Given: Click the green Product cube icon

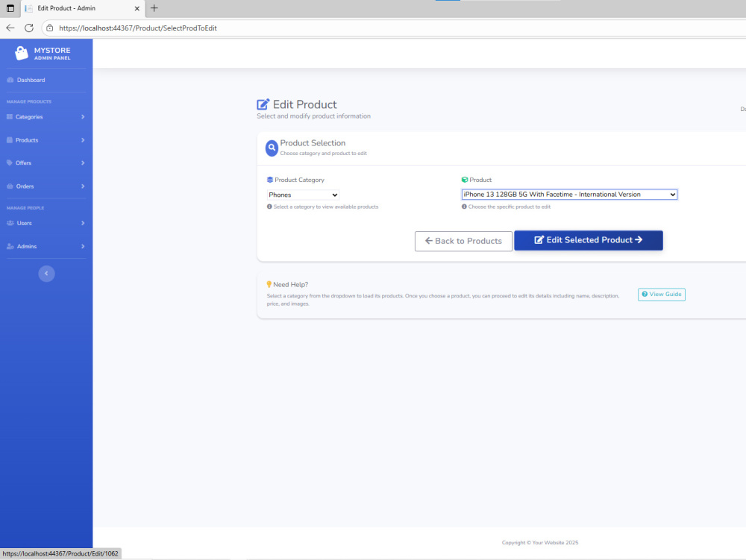Looking at the screenshot, I should coord(465,180).
